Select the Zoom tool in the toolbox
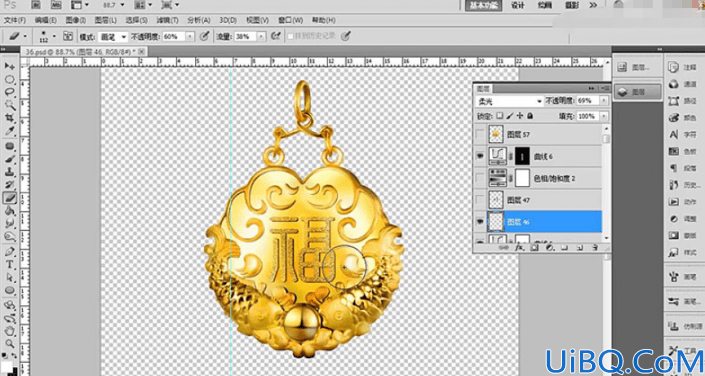 pyautogui.click(x=9, y=344)
